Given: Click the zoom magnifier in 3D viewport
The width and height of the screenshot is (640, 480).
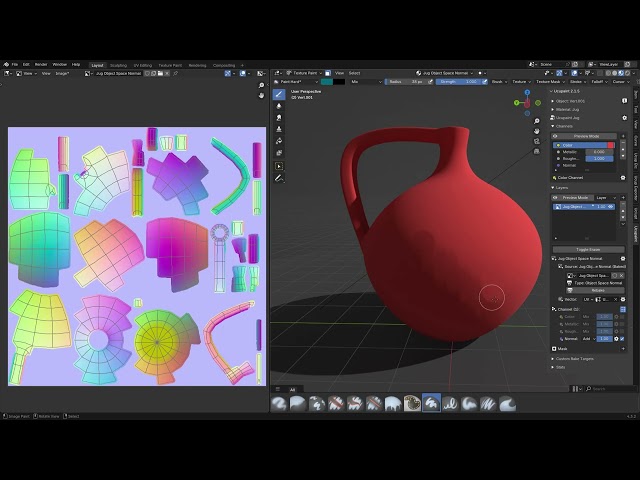Looking at the screenshot, I should [x=537, y=121].
